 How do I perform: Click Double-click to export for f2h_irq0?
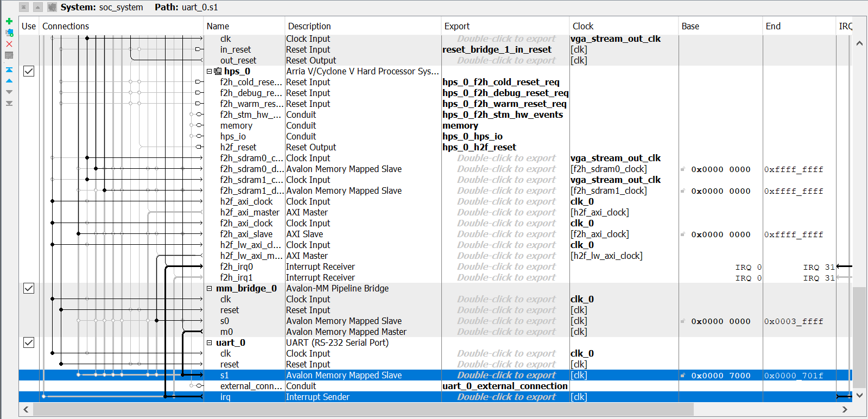click(x=506, y=266)
